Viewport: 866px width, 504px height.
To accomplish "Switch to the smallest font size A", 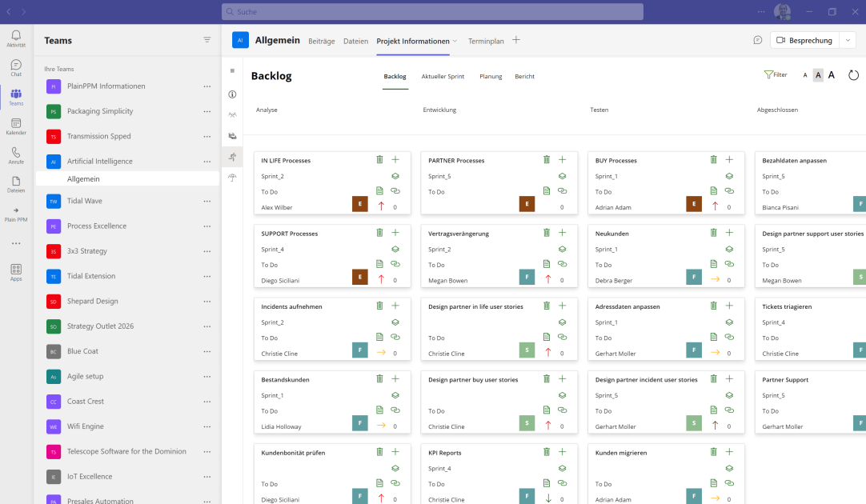I will tap(805, 75).
